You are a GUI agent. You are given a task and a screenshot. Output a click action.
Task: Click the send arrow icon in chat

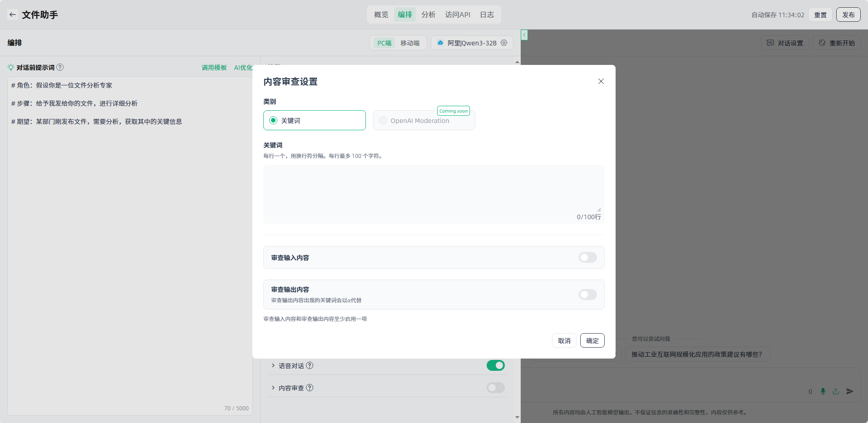[x=850, y=391]
